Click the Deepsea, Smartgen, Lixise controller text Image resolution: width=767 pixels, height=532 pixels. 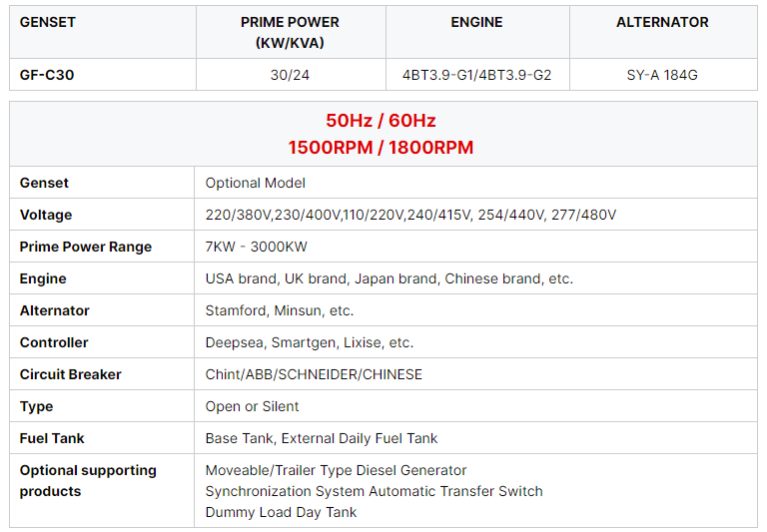click(310, 342)
